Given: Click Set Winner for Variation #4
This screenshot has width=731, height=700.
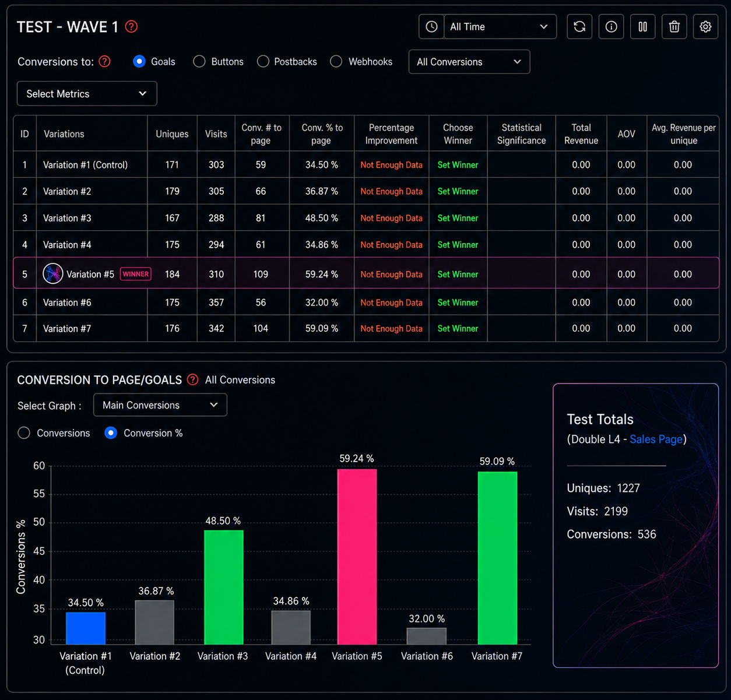Looking at the screenshot, I should (x=458, y=245).
